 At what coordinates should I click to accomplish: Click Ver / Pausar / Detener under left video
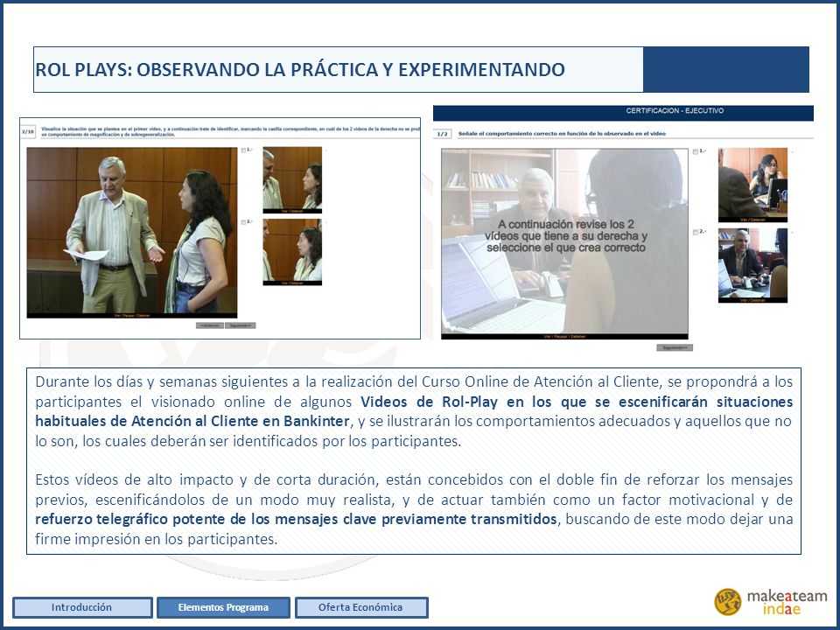tap(132, 316)
